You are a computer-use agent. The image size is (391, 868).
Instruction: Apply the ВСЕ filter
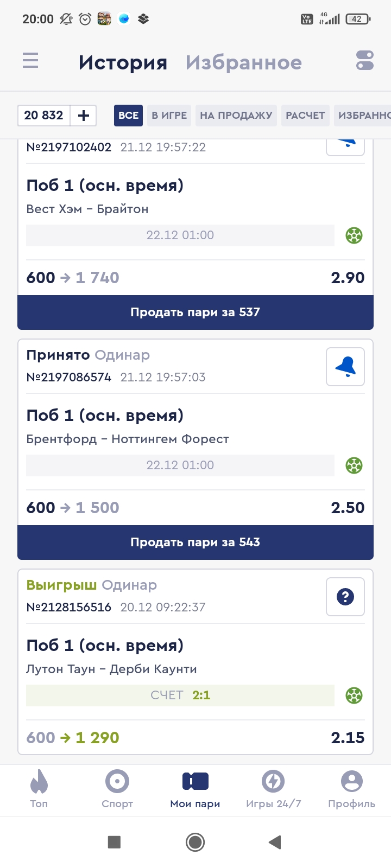pyautogui.click(x=128, y=116)
